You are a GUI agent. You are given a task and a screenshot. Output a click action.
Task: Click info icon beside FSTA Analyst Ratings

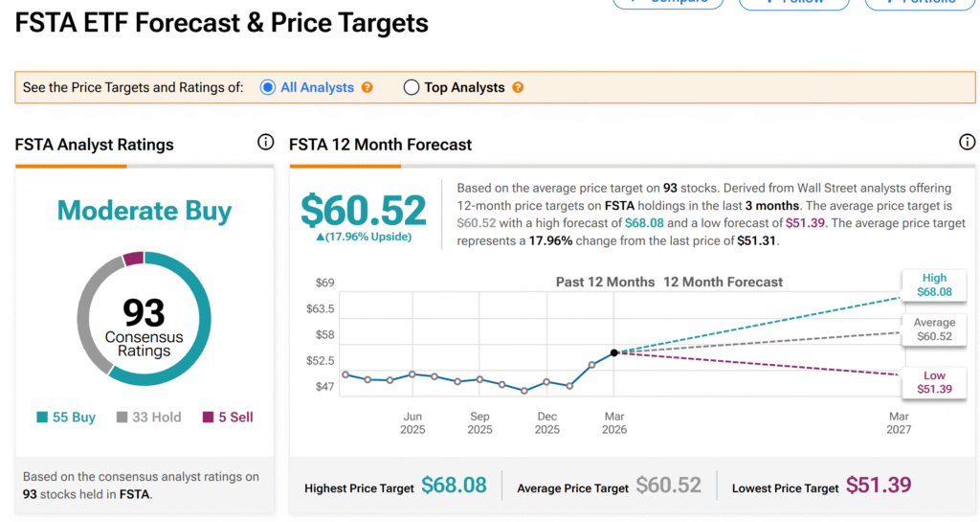click(x=265, y=143)
